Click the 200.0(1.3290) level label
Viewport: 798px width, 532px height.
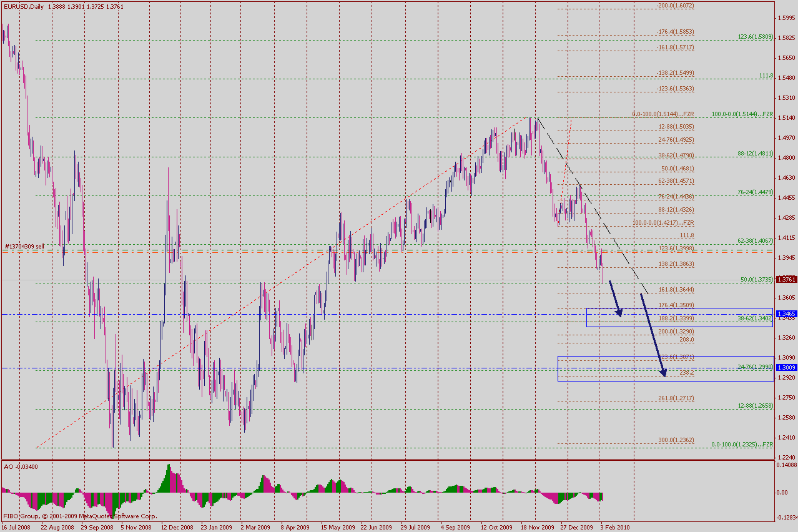pos(677,331)
